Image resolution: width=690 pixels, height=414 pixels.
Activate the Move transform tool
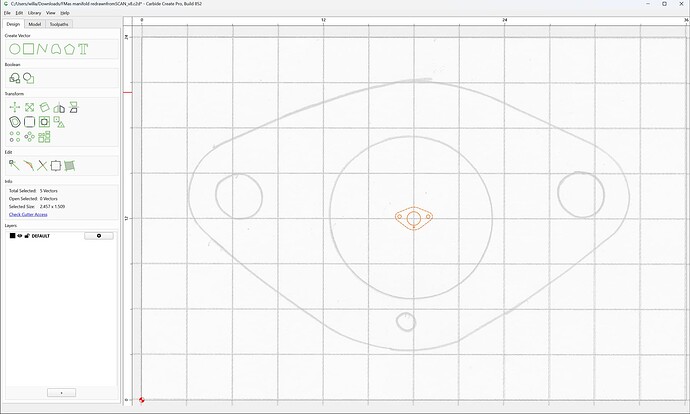[15, 107]
